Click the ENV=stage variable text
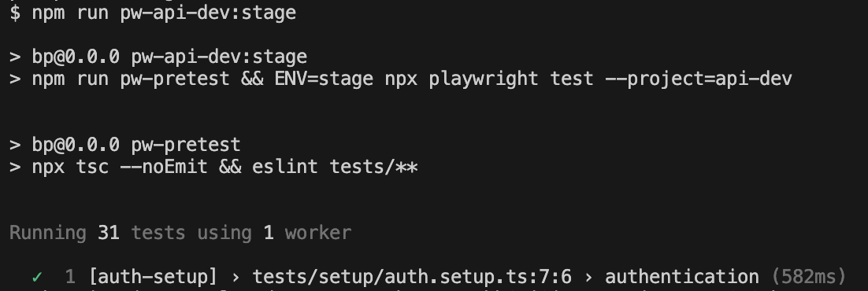Image resolution: width=868 pixels, height=291 pixels. (x=324, y=79)
